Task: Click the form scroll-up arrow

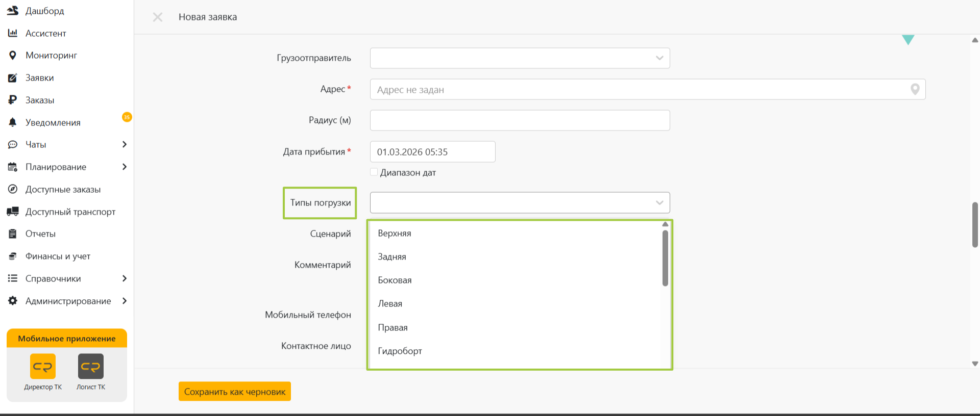Action: [975, 40]
